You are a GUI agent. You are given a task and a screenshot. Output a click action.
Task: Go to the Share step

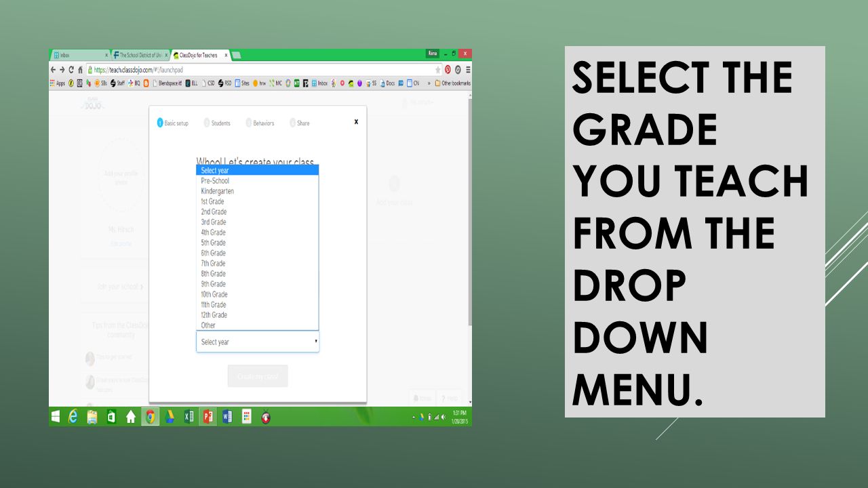tap(300, 123)
